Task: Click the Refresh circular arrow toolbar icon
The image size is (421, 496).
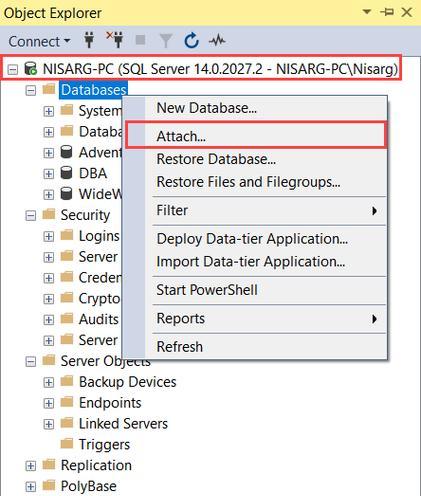Action: (192, 41)
